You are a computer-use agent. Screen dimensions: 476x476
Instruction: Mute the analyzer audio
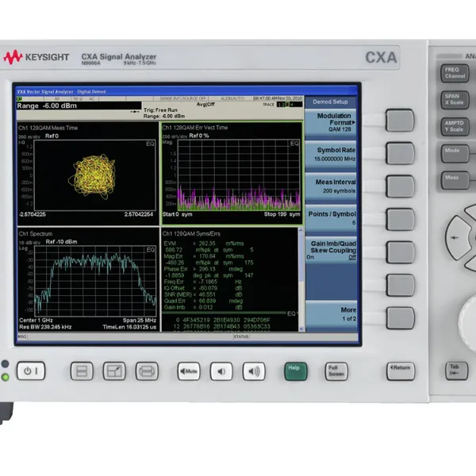[x=189, y=371]
